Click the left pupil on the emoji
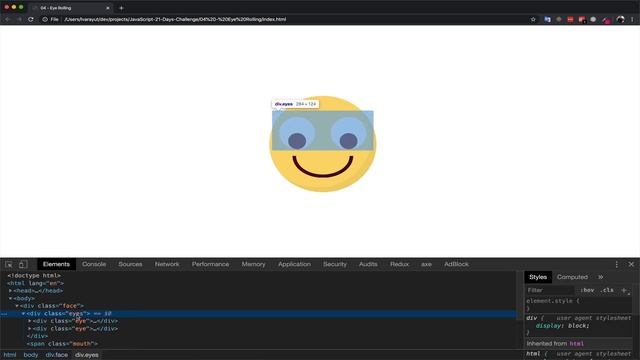Screen dimensions: 640x360 [x=297, y=141]
